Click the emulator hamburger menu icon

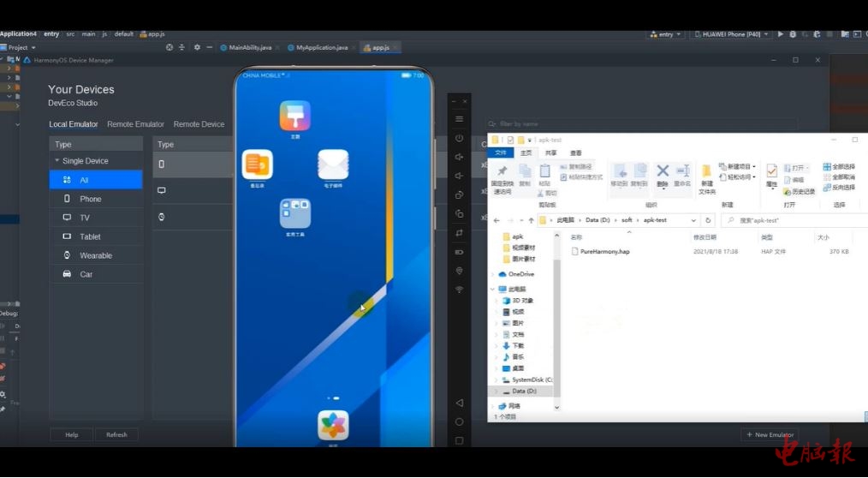[460, 119]
